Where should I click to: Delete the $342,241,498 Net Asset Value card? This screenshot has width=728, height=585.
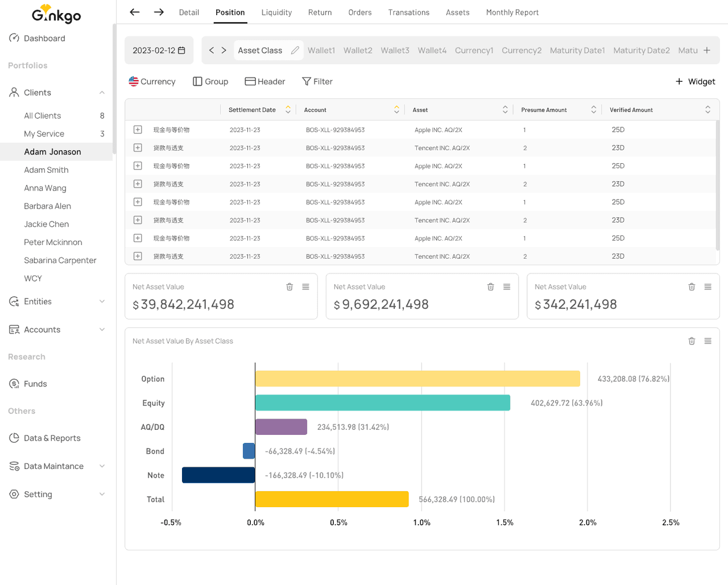pyautogui.click(x=692, y=287)
